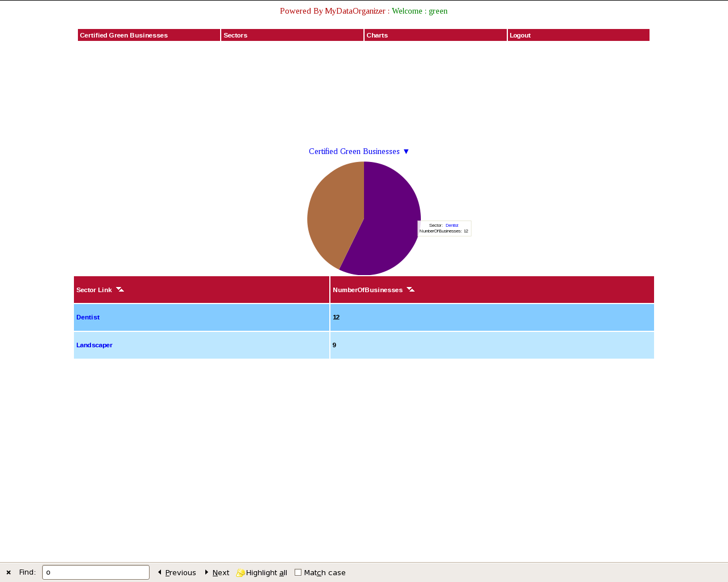Open the Dentist sector link in table
Image resolution: width=728 pixels, height=582 pixels.
(88, 317)
